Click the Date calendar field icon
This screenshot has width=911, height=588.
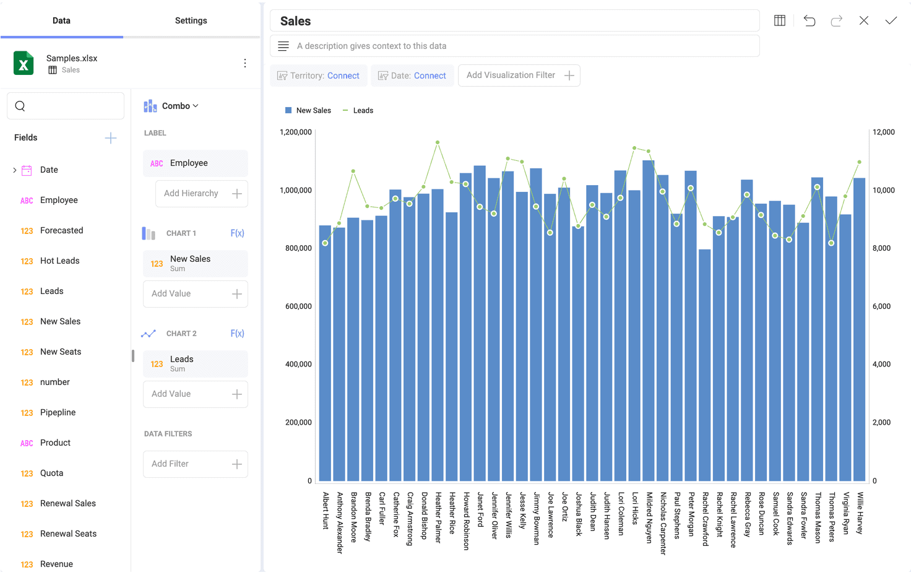click(27, 170)
